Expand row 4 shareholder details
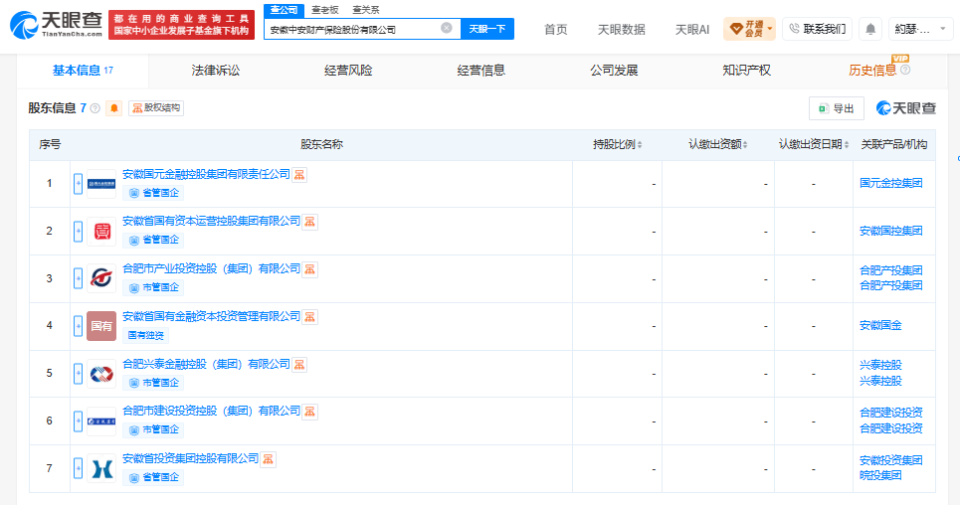 [78, 326]
